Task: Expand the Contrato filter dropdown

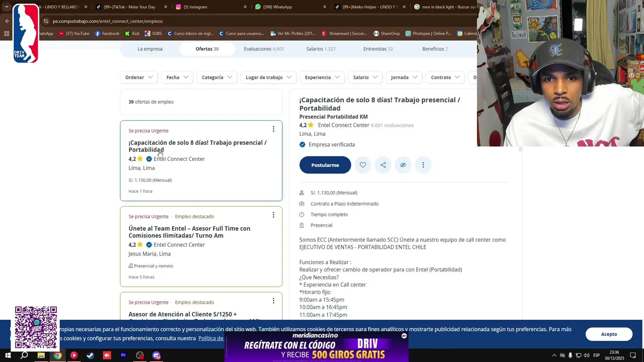Action: pyautogui.click(x=445, y=77)
